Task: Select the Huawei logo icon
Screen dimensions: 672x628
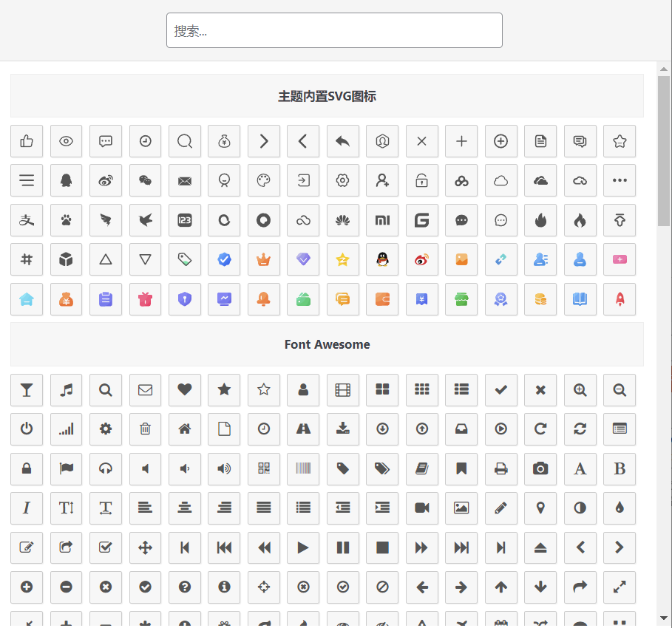Action: pos(343,220)
